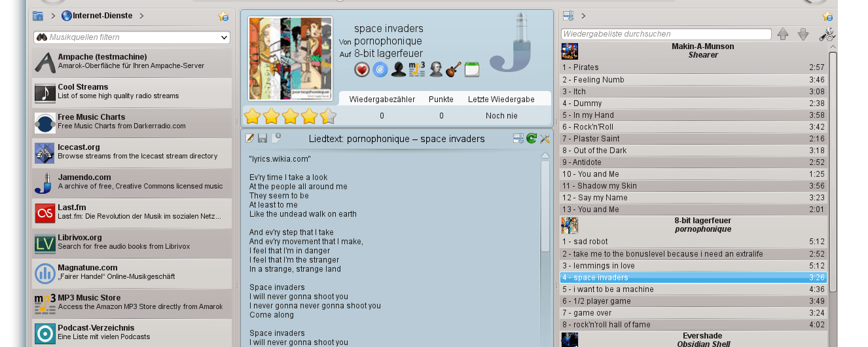This screenshot has height=347, width=868.
Task: Open the Last.fm service
Action: coord(132,212)
